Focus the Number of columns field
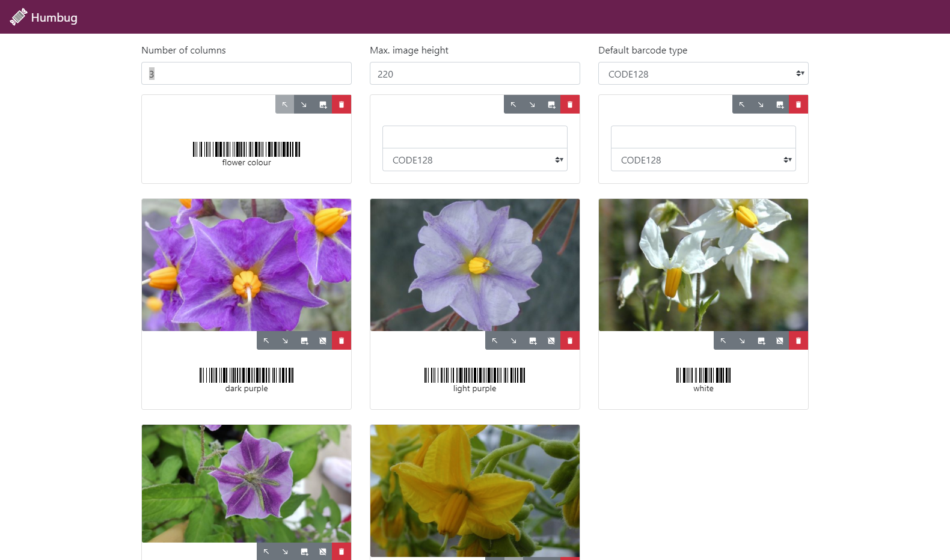 (247, 74)
